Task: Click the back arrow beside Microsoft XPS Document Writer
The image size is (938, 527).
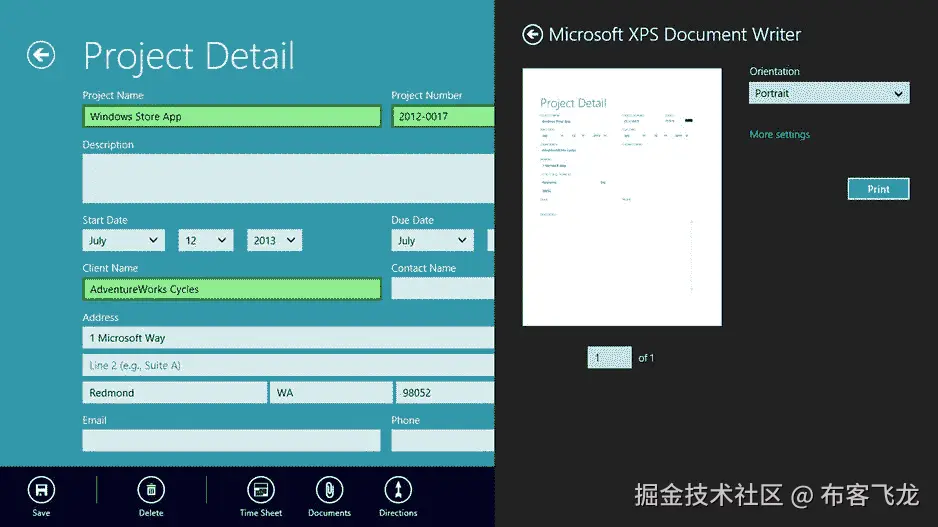Action: pyautogui.click(x=532, y=35)
